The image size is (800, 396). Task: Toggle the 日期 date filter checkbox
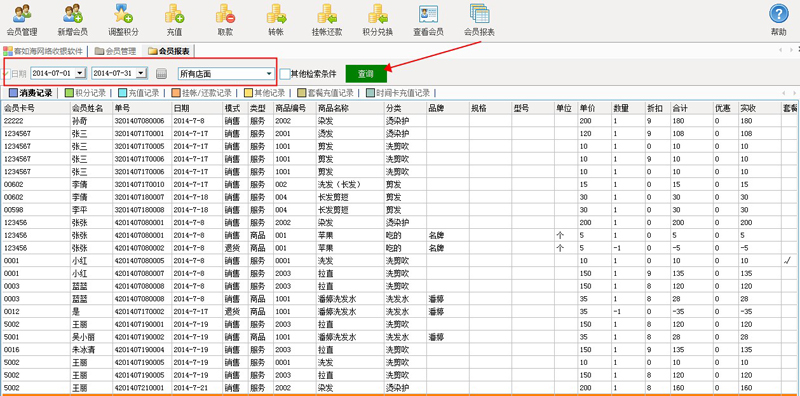(6, 73)
